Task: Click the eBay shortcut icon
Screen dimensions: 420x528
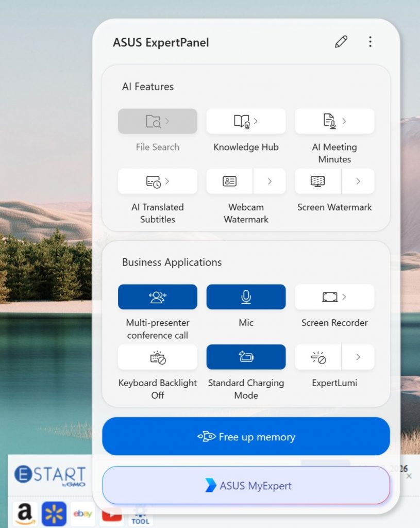Action: 82,514
